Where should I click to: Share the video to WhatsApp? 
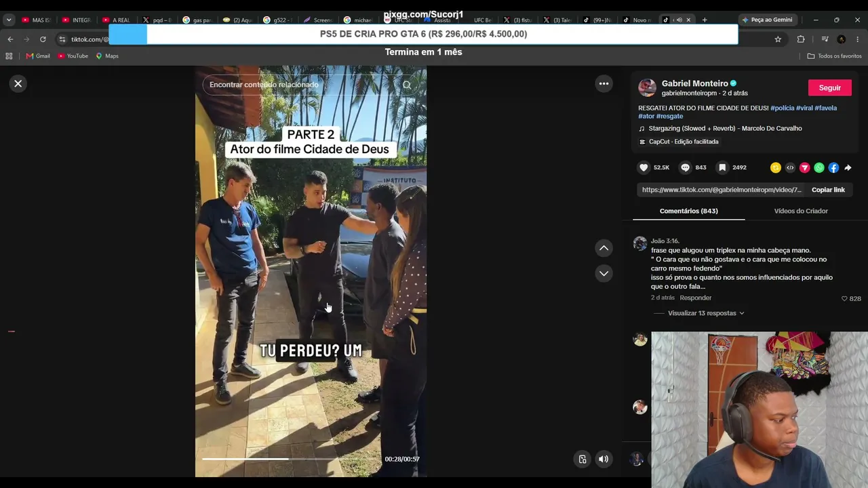click(819, 167)
